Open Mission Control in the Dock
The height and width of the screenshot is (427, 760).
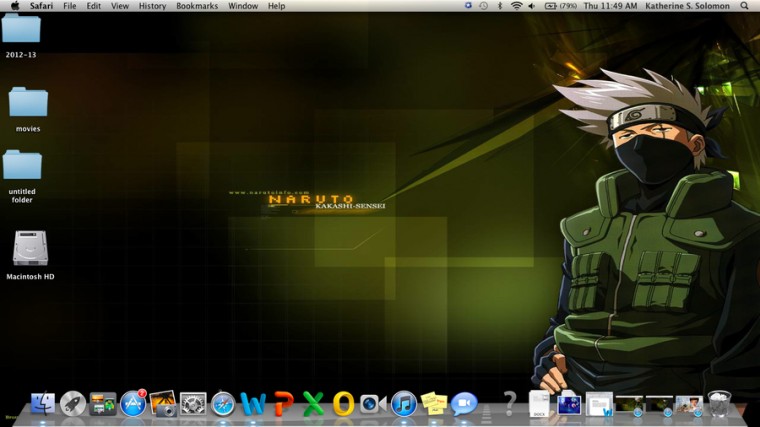tap(103, 404)
